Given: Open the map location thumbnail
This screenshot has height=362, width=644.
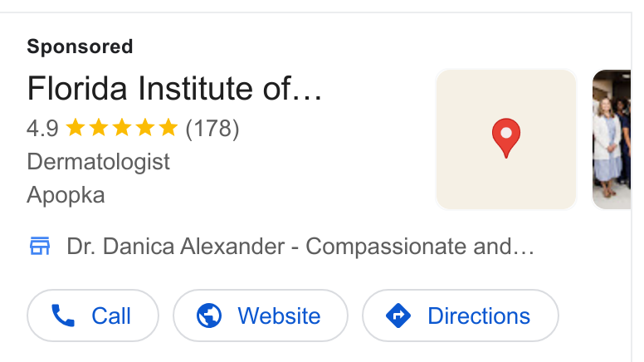Looking at the screenshot, I should [x=506, y=139].
